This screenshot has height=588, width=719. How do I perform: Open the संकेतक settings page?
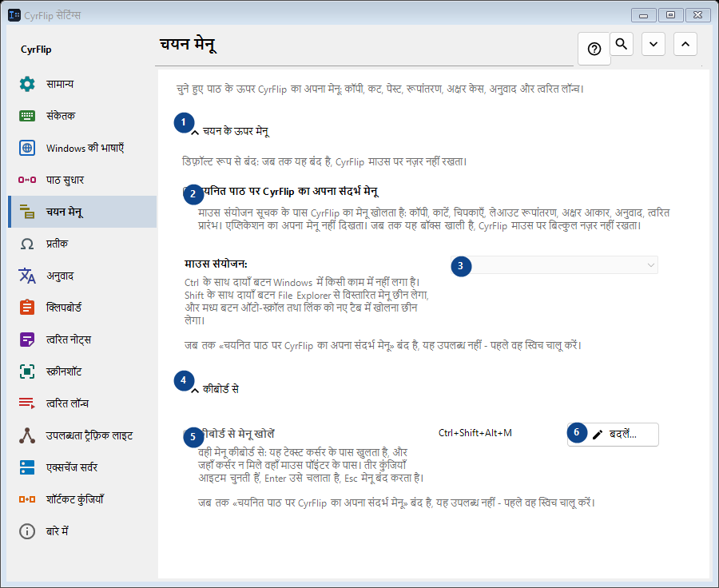(x=82, y=116)
